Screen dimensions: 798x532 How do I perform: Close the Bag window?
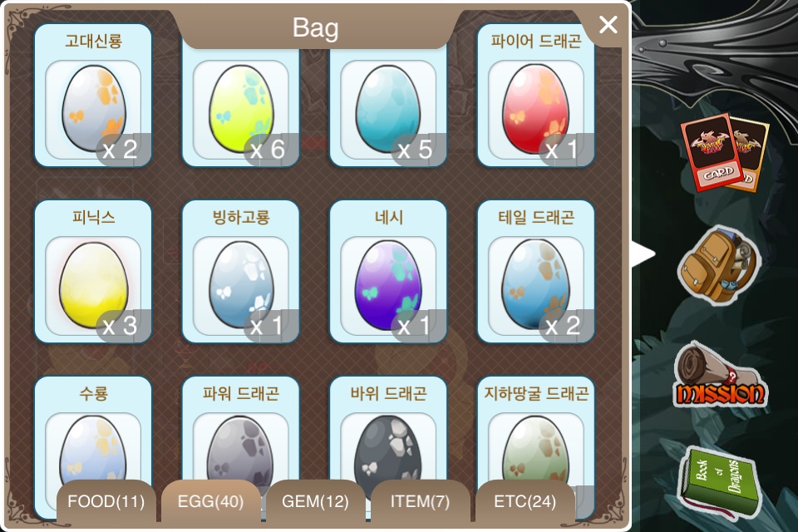pos(608,24)
